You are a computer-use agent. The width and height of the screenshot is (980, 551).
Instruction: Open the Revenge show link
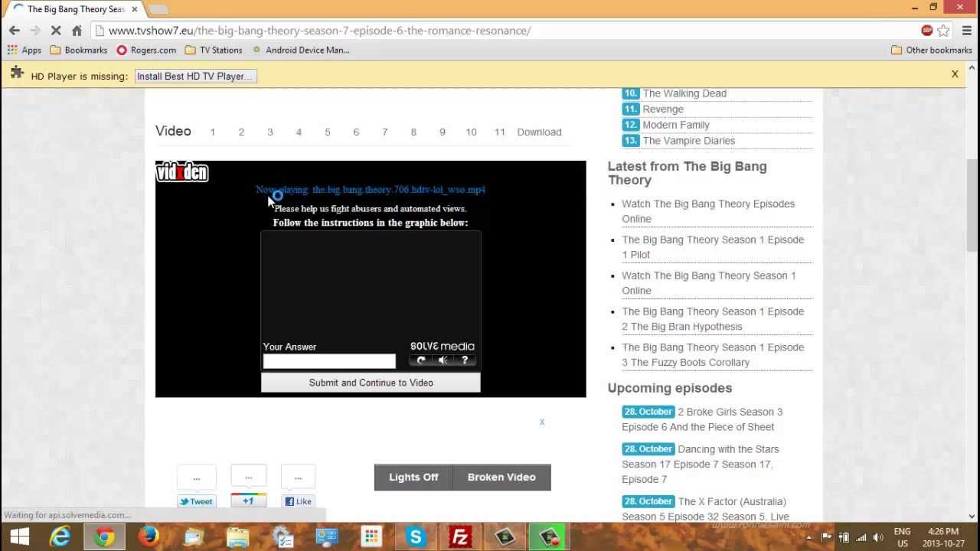[x=663, y=109]
